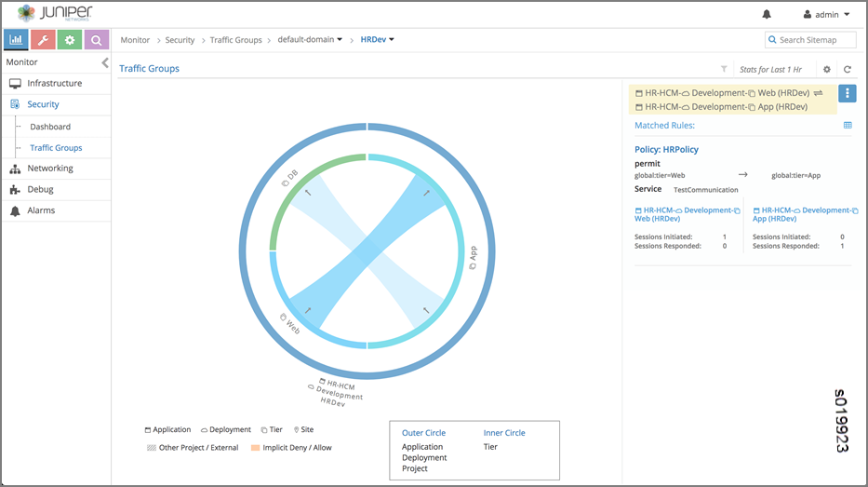The width and height of the screenshot is (868, 487).
Task: Refresh the Traffic Groups chart
Action: point(847,69)
